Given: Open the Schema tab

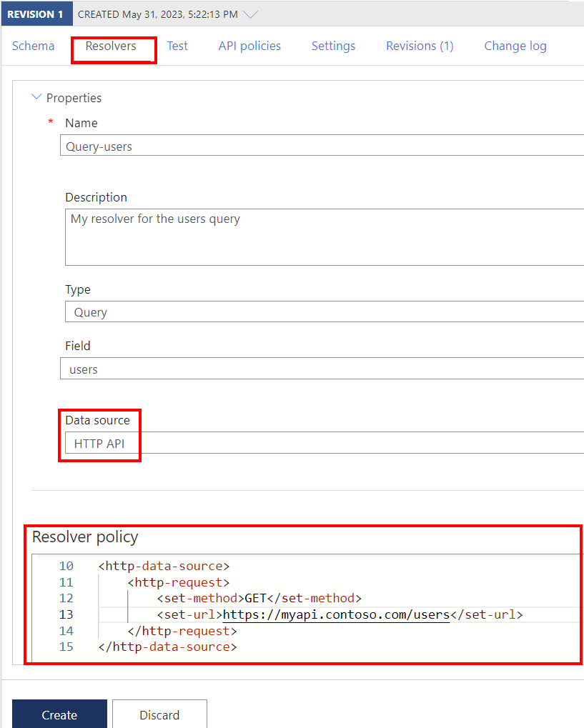Looking at the screenshot, I should click(33, 46).
